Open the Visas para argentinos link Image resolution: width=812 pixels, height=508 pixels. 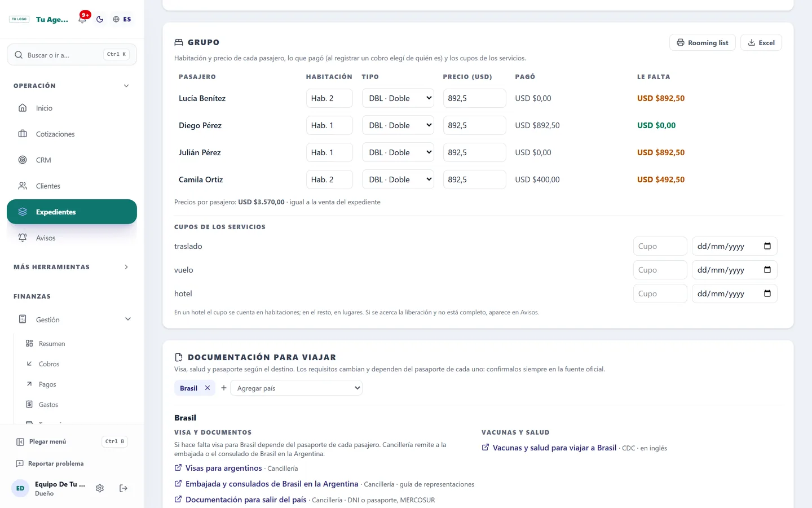tap(224, 468)
